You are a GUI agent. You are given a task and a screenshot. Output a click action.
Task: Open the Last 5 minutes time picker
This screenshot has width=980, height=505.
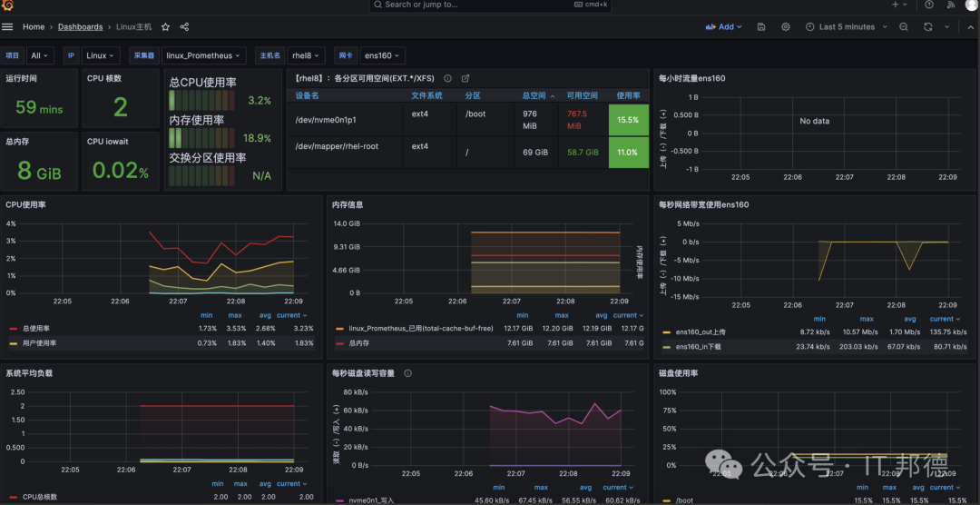pyautogui.click(x=847, y=27)
